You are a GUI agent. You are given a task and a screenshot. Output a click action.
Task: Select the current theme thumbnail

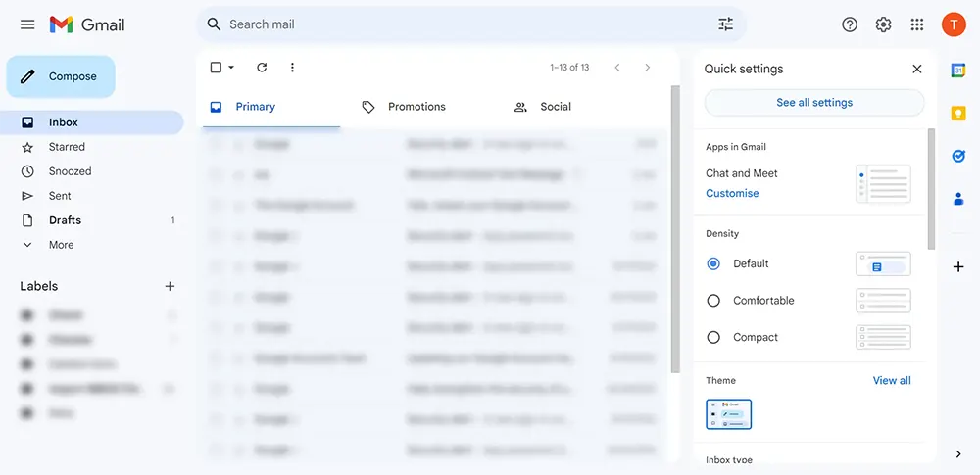729,414
